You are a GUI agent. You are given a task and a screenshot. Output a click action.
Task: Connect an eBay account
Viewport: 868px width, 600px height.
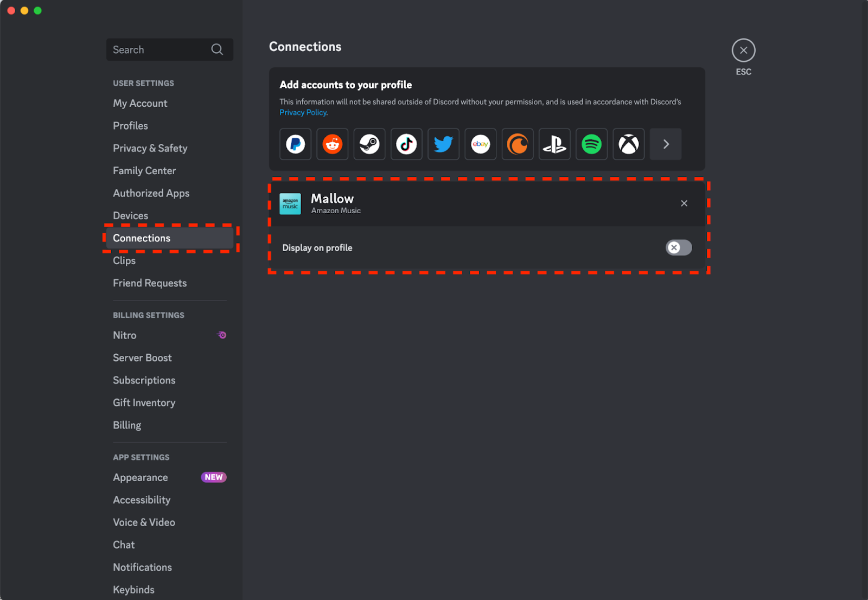[481, 144]
